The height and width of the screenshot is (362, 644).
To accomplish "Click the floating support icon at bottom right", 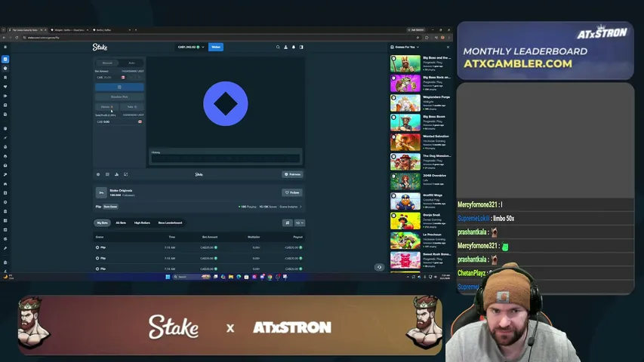I will (x=380, y=267).
